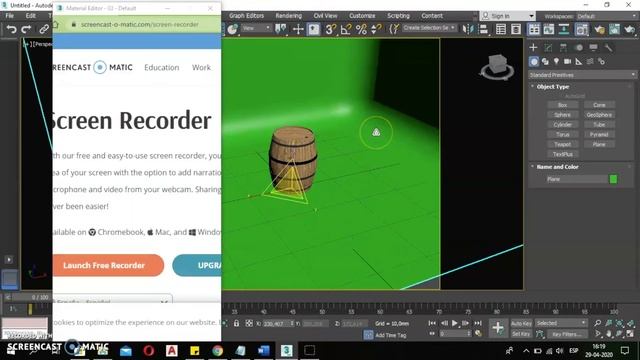This screenshot has height=360, width=640.
Task: Click the Plane primitive button
Action: (x=599, y=144)
